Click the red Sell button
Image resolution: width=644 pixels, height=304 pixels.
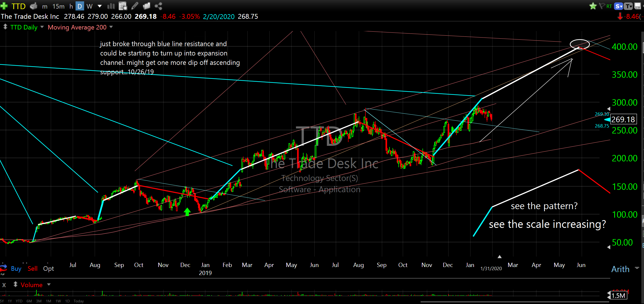(x=32, y=269)
